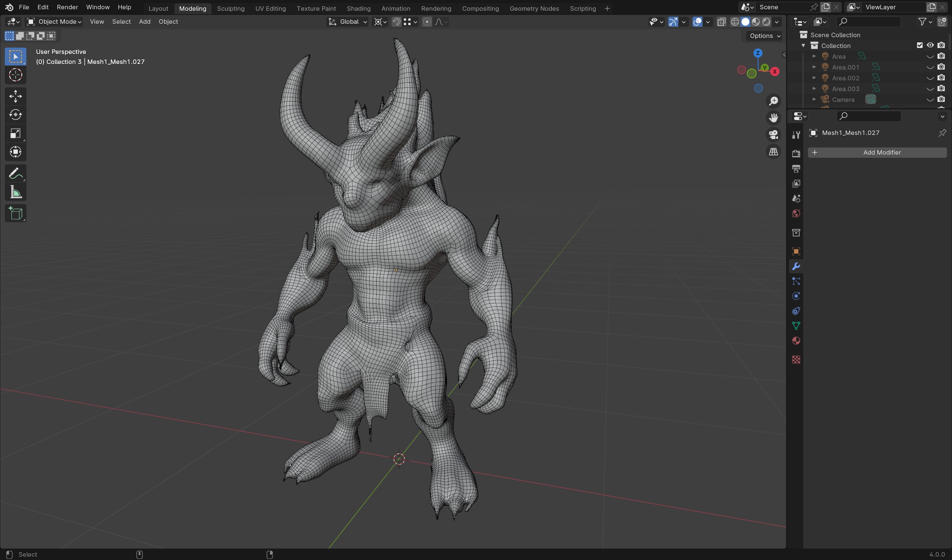The width and height of the screenshot is (952, 560).
Task: Click the pan hand icon in viewport
Action: 773,118
